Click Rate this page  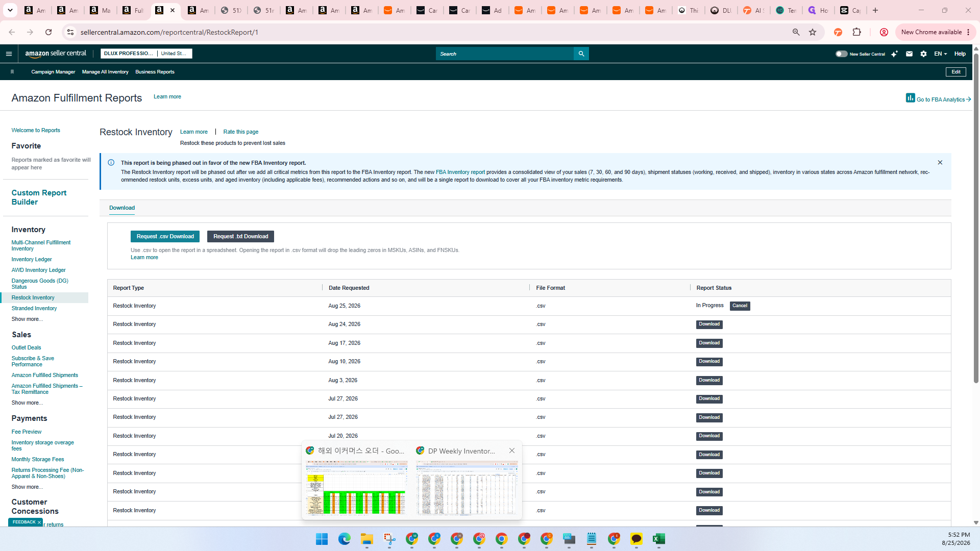click(241, 132)
